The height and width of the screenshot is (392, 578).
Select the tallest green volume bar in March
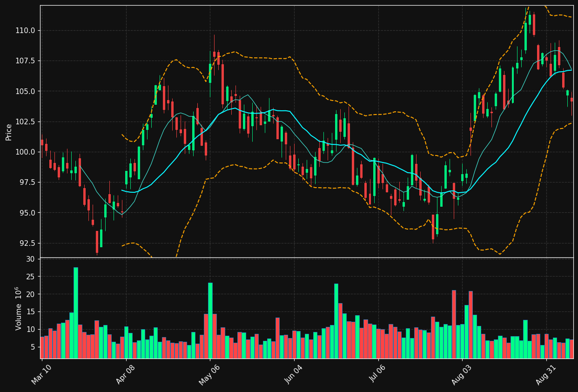click(x=76, y=313)
